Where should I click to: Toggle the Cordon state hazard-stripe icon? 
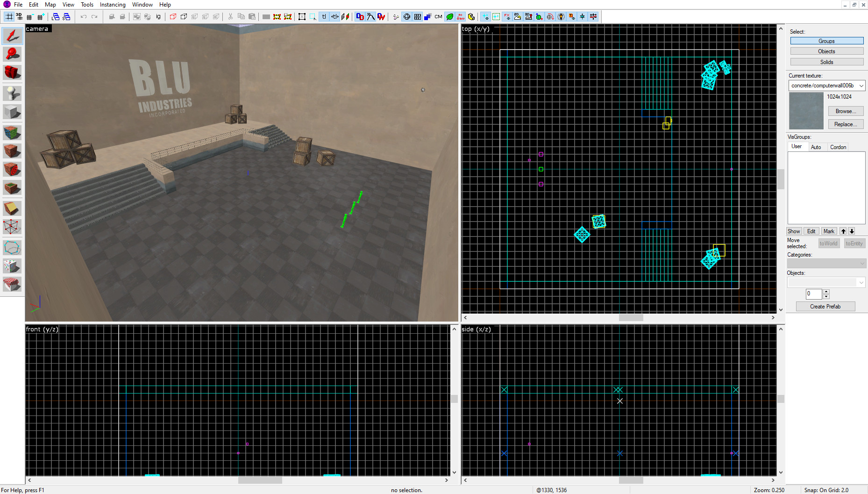point(277,17)
